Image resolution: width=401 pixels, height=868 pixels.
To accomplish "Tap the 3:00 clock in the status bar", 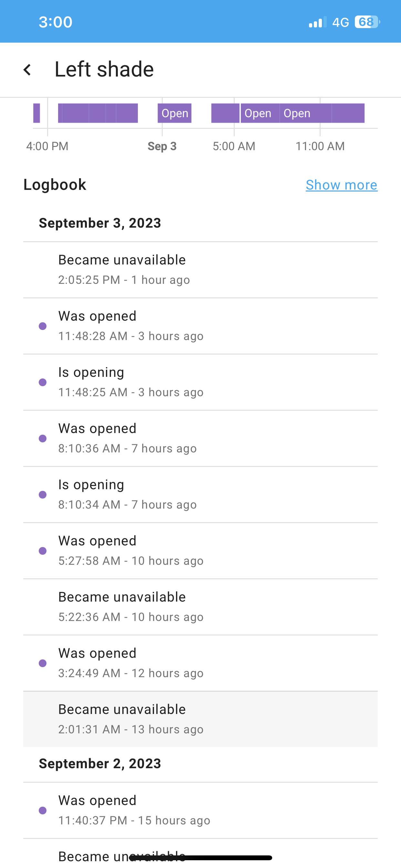I will (56, 22).
